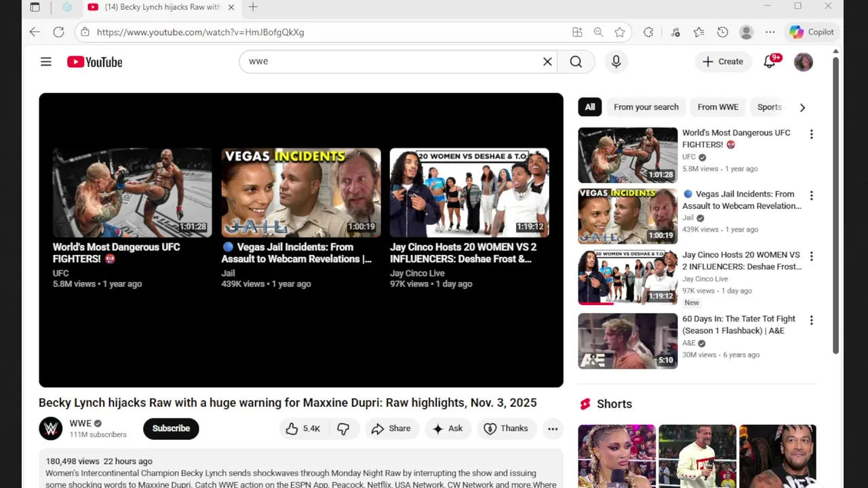Open the browser extensions puzzle icon
868x488 pixels.
(x=648, y=32)
